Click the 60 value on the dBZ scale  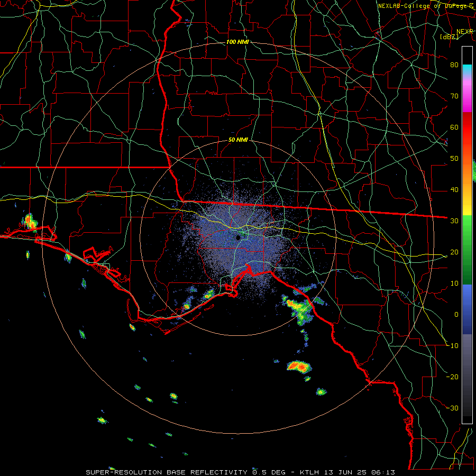[x=454, y=127]
